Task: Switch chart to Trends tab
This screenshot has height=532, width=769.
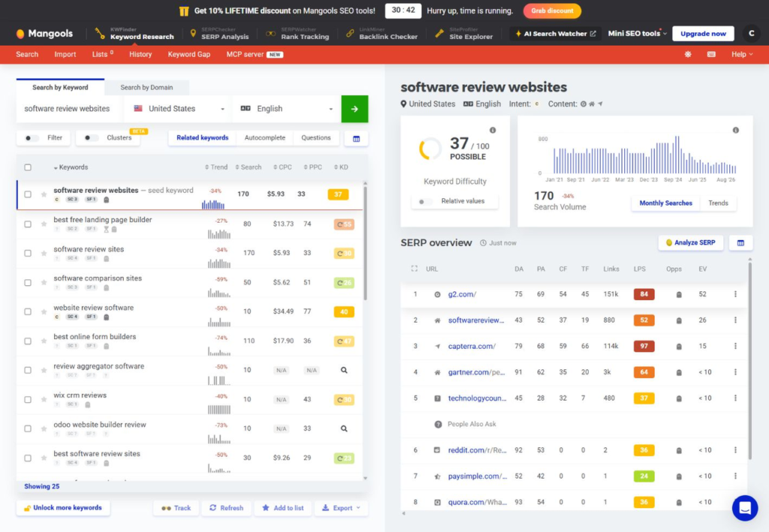Action: click(718, 203)
